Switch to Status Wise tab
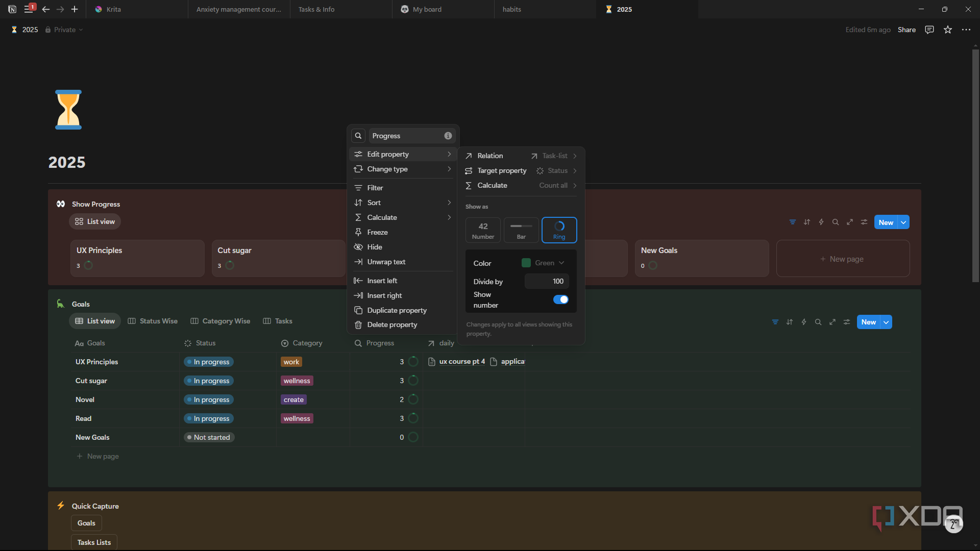This screenshot has height=551, width=980. 153,321
